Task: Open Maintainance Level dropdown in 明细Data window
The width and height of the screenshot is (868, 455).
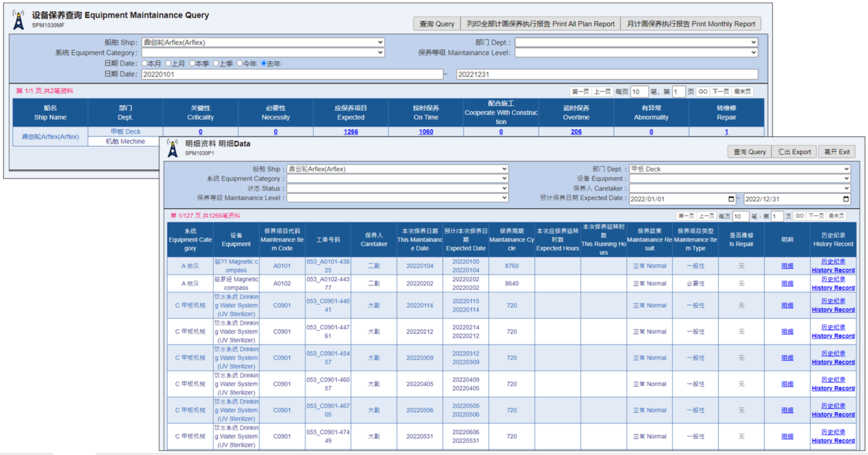Action: coord(397,198)
